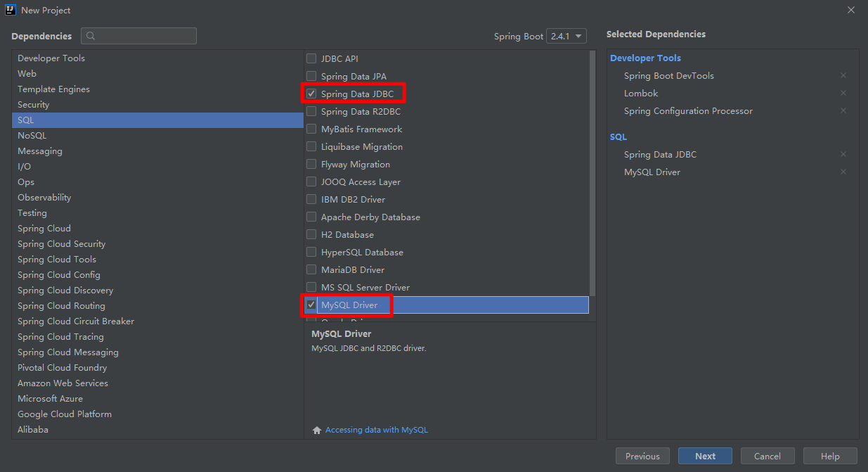Enable HyperSQL Database checkbox

tap(311, 252)
